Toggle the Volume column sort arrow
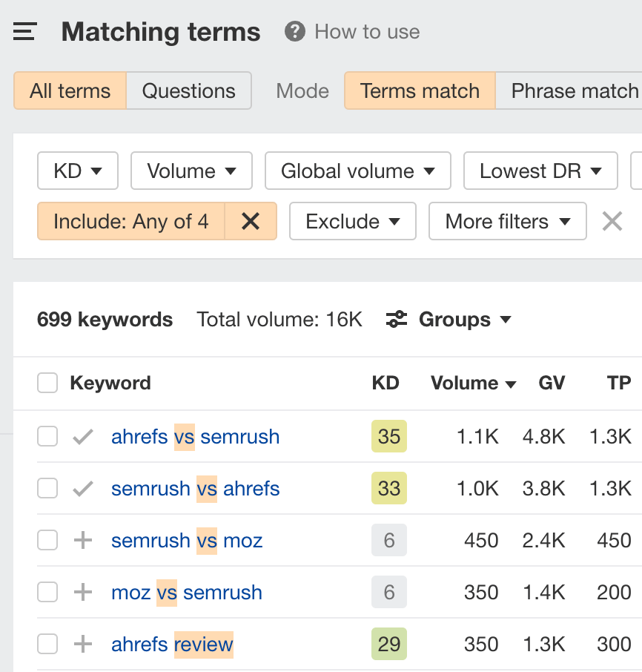 (x=511, y=383)
